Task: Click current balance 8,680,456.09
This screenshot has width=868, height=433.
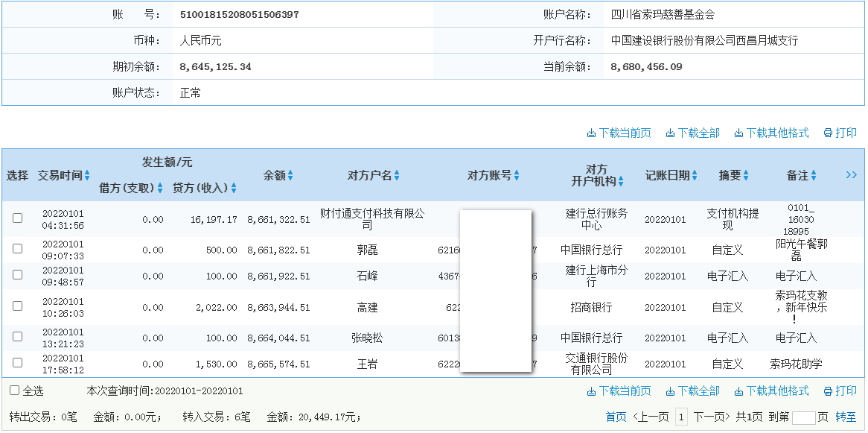Action: coord(647,67)
